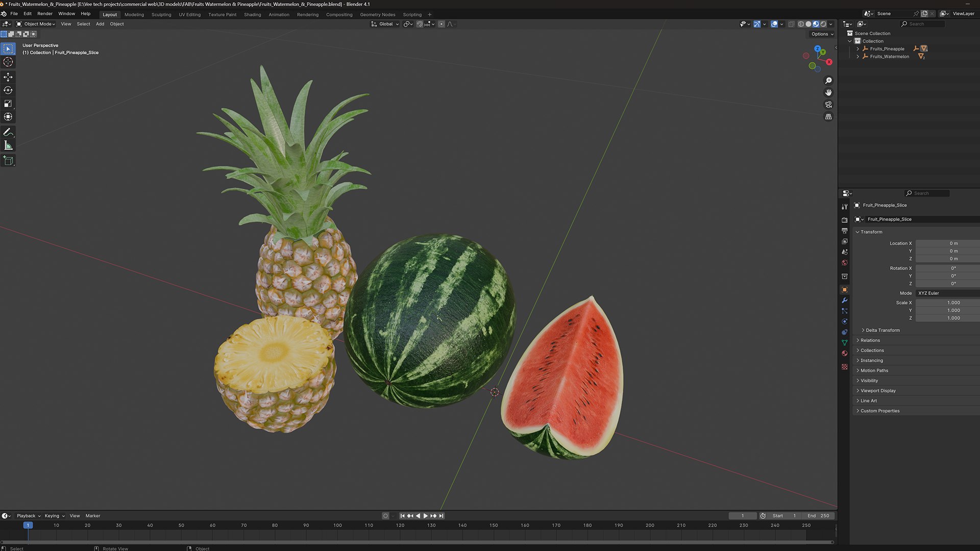
Task: Click the pan view hand gizmo
Action: tap(828, 92)
